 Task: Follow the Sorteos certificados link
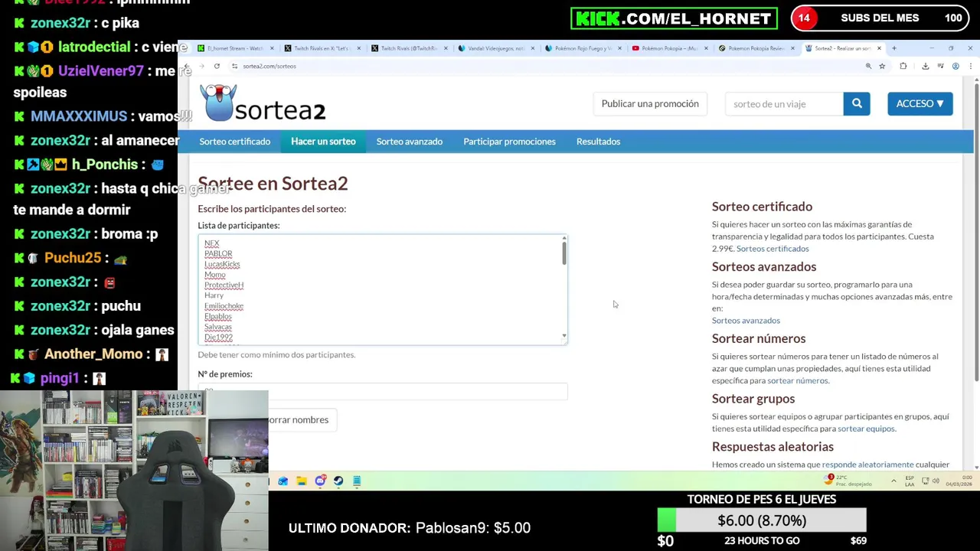pyautogui.click(x=773, y=249)
